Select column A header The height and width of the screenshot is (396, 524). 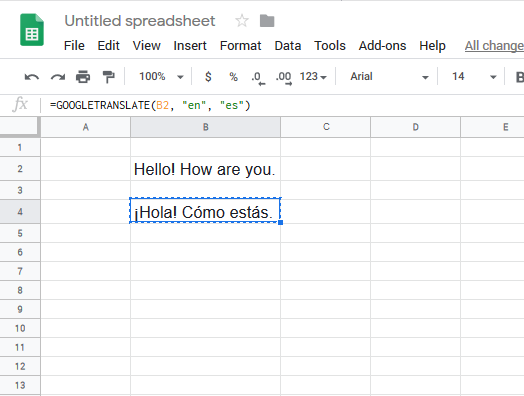tap(86, 127)
